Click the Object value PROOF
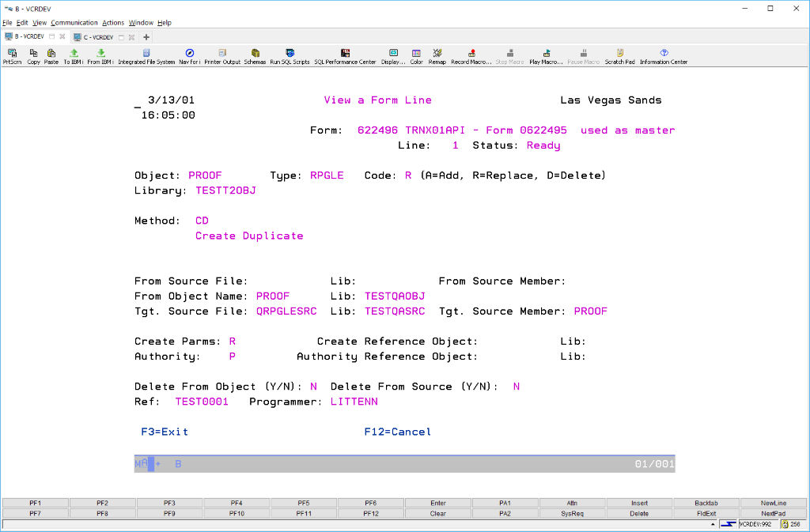 pyautogui.click(x=205, y=175)
